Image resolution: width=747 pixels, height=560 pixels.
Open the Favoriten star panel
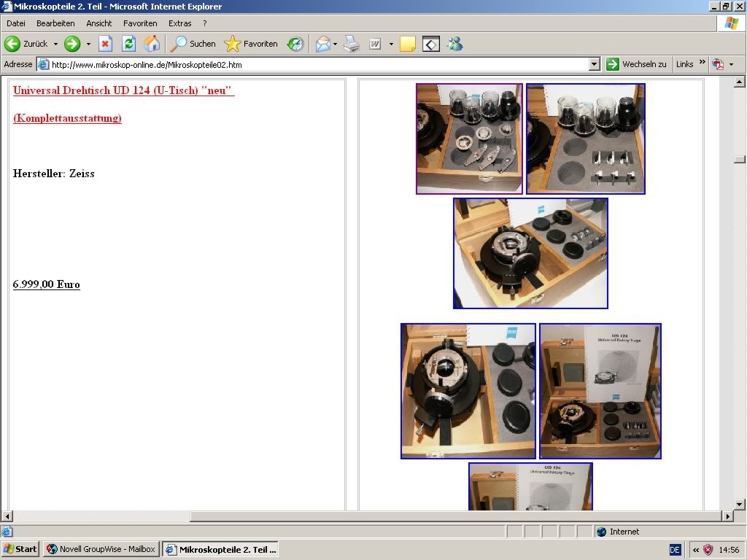coord(252,44)
